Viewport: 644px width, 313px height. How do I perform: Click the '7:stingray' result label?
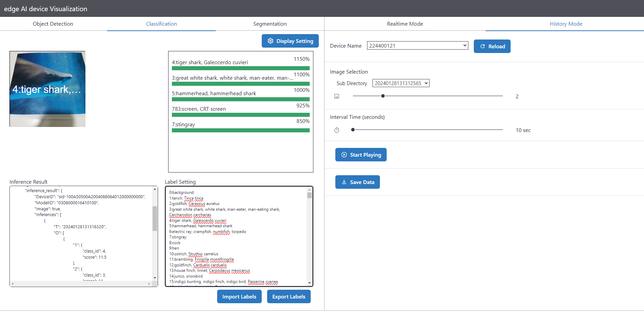[x=183, y=124]
